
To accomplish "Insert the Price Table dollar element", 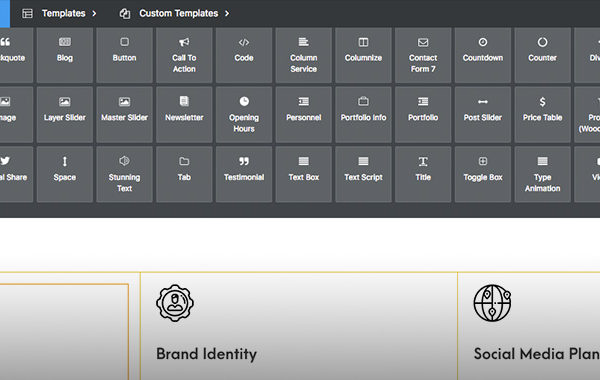I will click(x=542, y=115).
